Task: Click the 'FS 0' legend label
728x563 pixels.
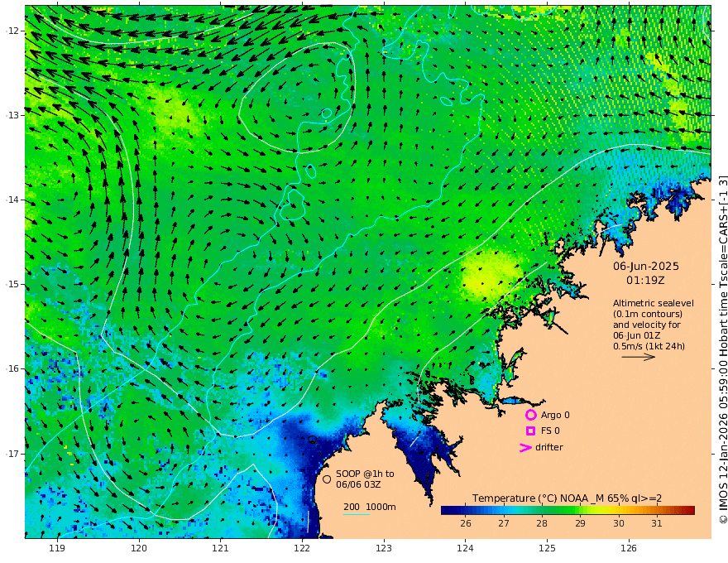Action: [x=550, y=431]
